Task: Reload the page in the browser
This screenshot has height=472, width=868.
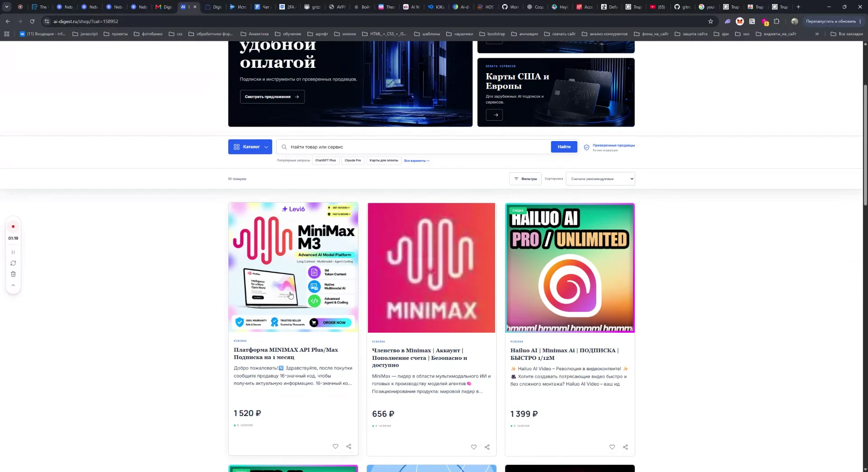Action: coord(32,21)
